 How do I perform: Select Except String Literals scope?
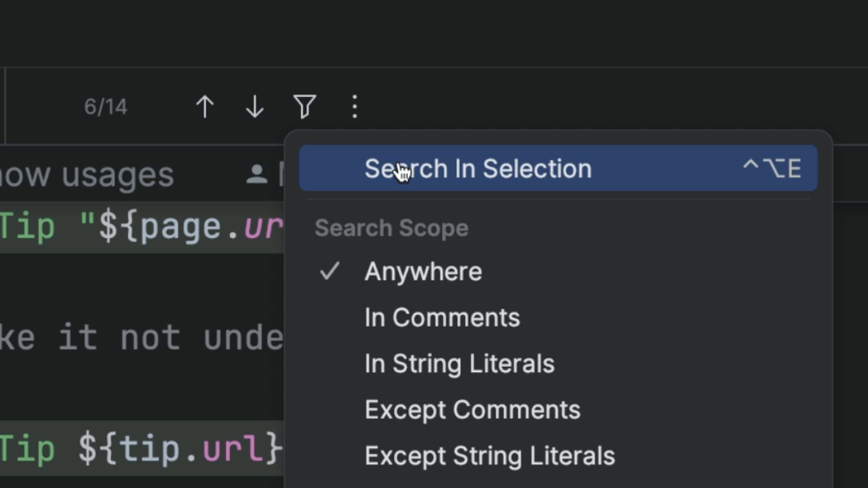coord(489,456)
